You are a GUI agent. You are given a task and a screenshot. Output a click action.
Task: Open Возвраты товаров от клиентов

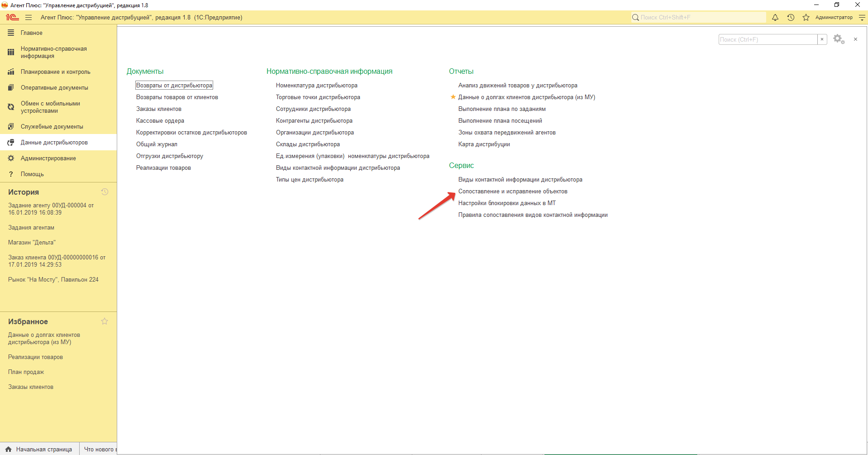177,97
